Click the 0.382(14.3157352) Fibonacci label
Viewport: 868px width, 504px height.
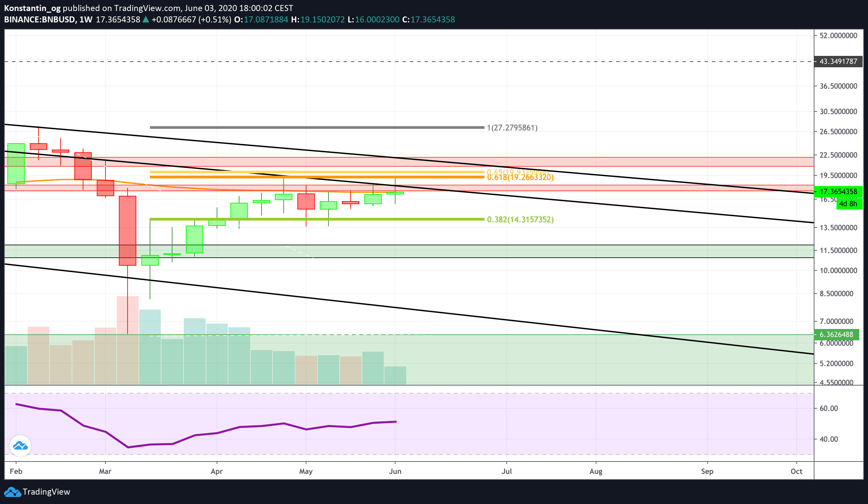520,219
